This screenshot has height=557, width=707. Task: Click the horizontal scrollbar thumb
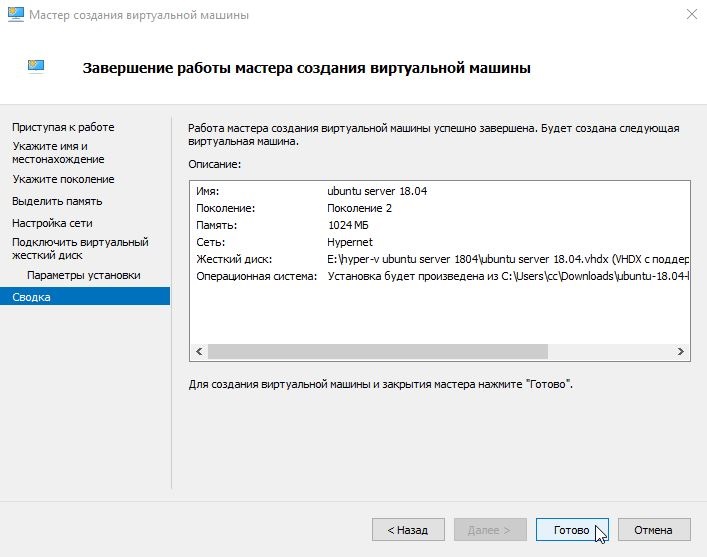point(378,351)
